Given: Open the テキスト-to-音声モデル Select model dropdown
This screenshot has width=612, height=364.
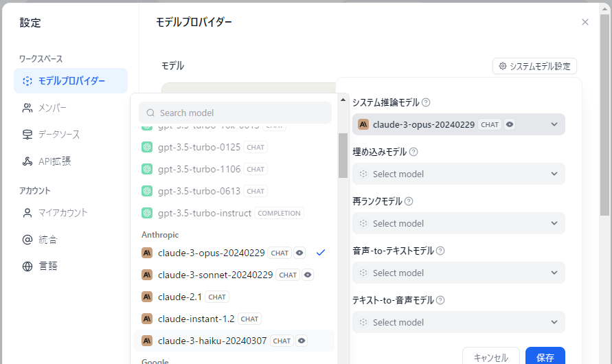Looking at the screenshot, I should [x=459, y=322].
